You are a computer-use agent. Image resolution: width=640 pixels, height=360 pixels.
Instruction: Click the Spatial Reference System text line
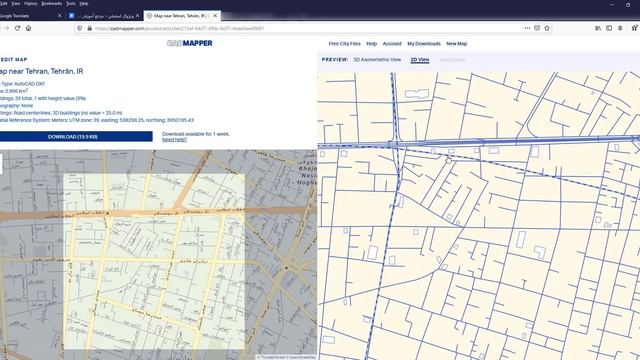click(97, 120)
